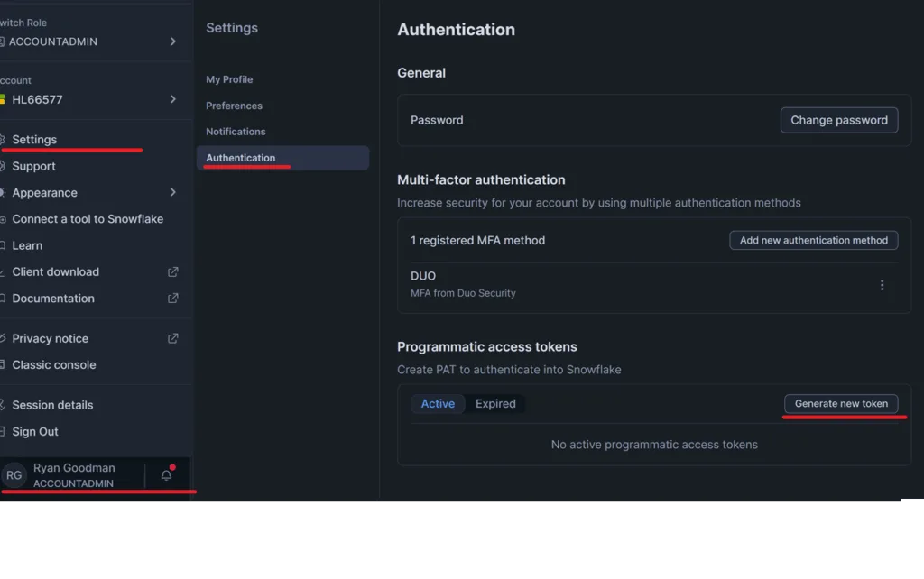Open the Client download entry
The width and height of the screenshot is (924, 579).
[55, 271]
